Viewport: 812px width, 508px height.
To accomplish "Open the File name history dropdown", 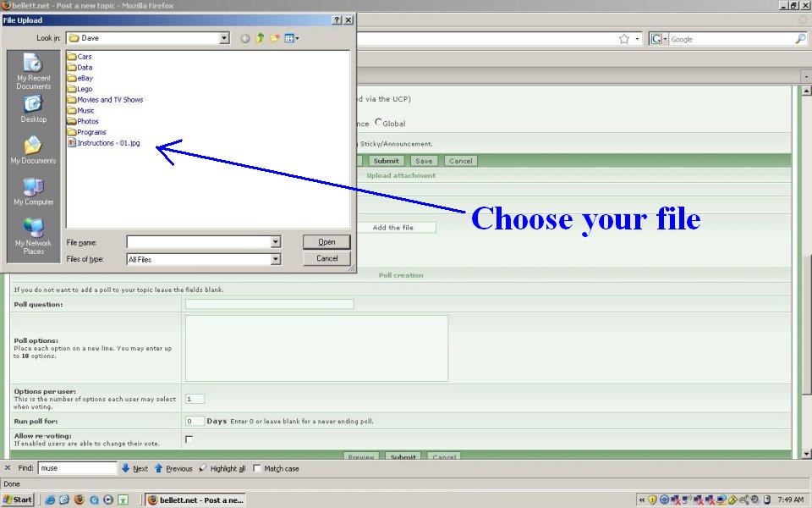I will point(275,242).
